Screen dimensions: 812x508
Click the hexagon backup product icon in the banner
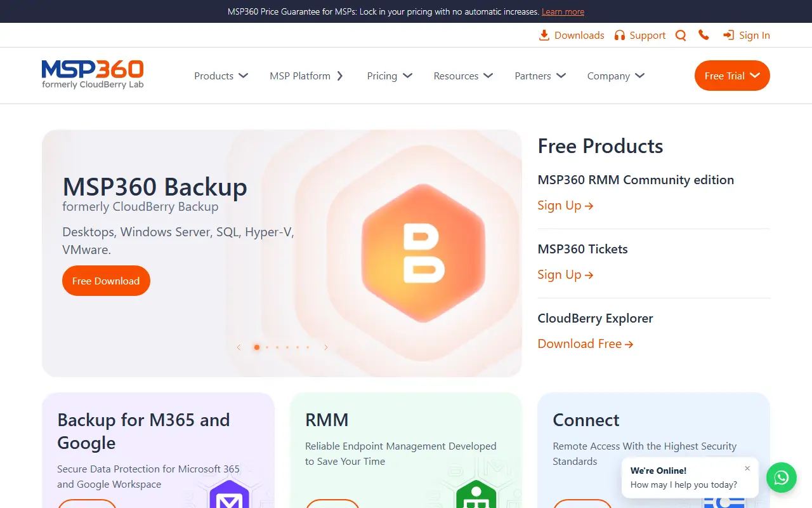coord(423,253)
